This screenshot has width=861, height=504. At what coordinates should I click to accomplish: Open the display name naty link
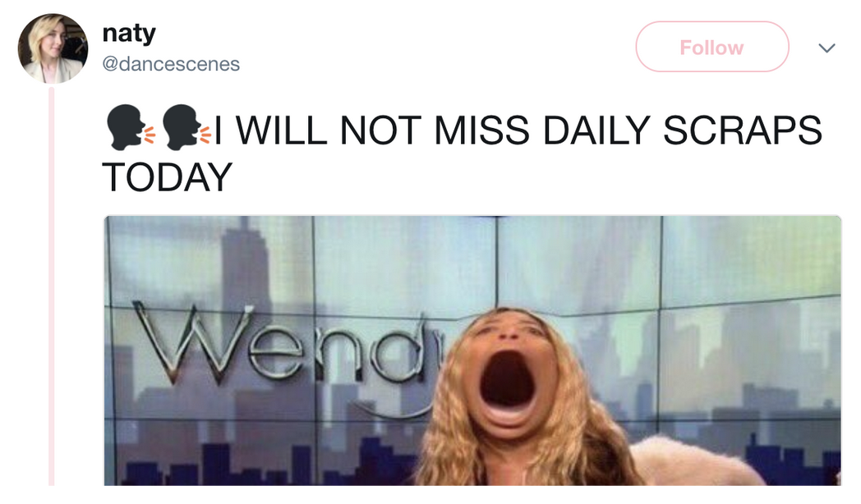(x=129, y=34)
